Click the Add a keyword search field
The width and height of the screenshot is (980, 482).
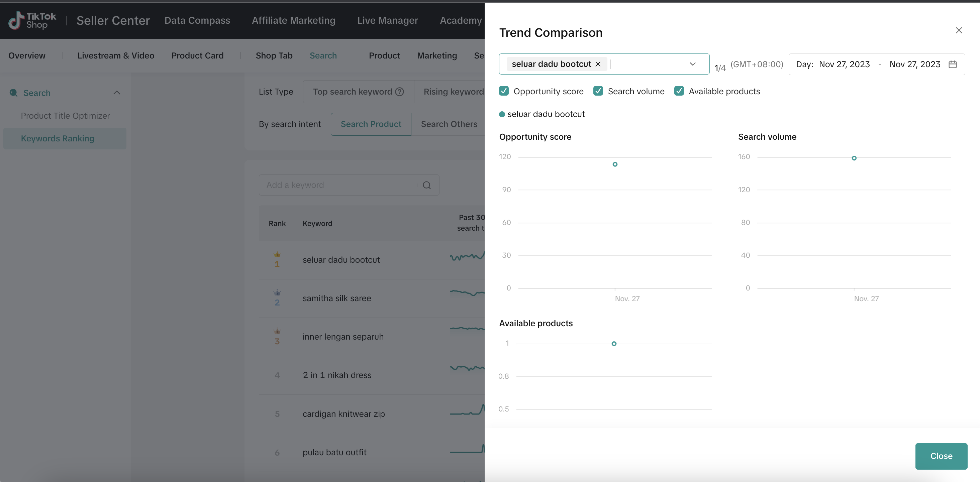(x=349, y=185)
